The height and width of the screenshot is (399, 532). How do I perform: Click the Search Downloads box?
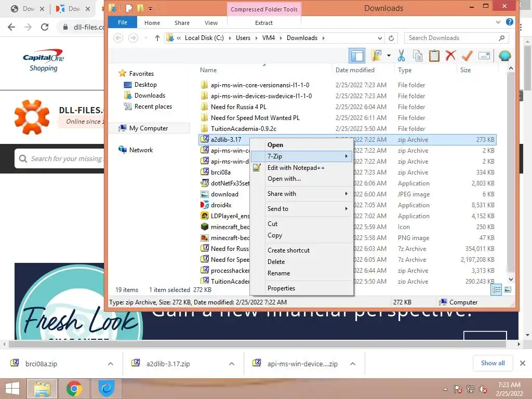tap(456, 38)
